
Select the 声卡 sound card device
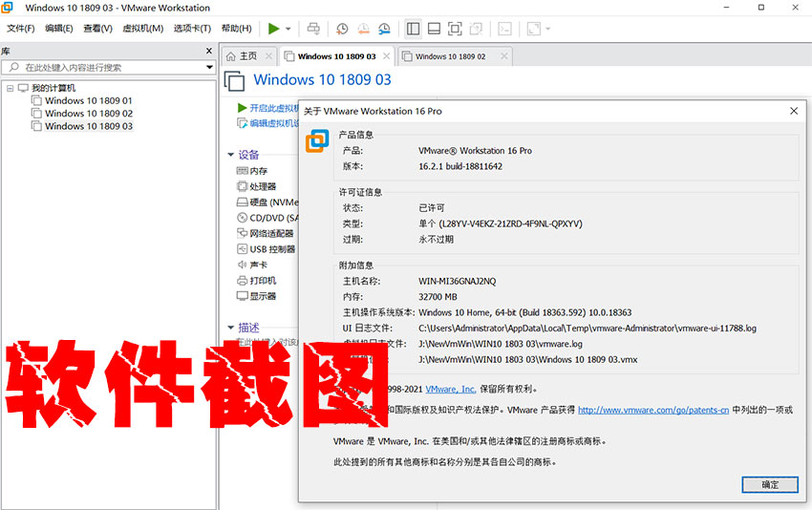(259, 265)
